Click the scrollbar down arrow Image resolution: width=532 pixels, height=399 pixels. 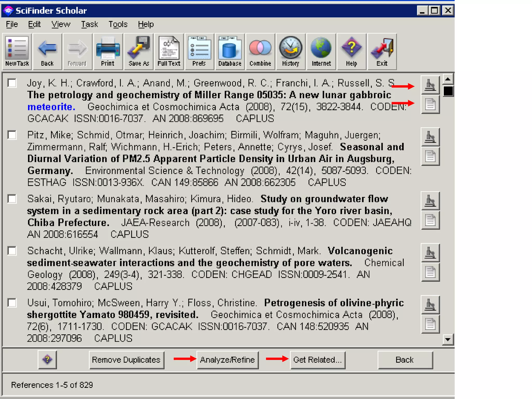click(x=448, y=339)
